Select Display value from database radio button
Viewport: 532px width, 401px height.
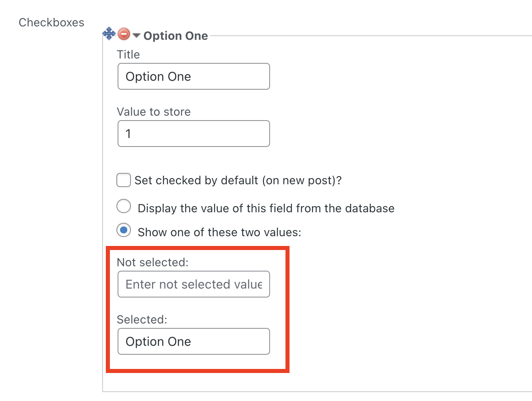124,206
